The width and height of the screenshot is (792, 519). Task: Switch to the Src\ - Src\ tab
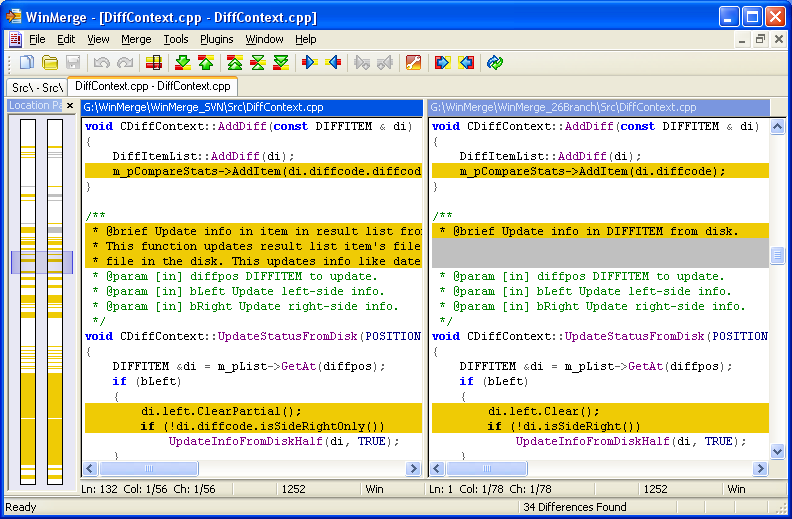[37, 87]
